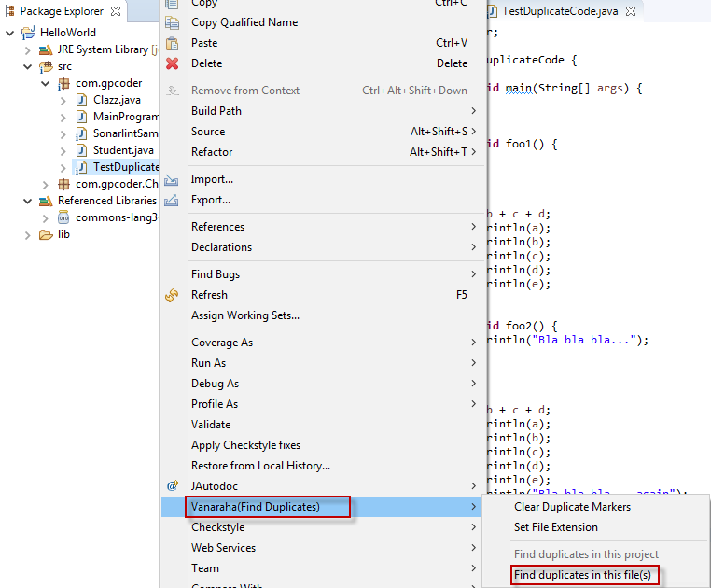Screen dimensions: 711x588
Task: Select Set File Extension option
Action: point(555,527)
